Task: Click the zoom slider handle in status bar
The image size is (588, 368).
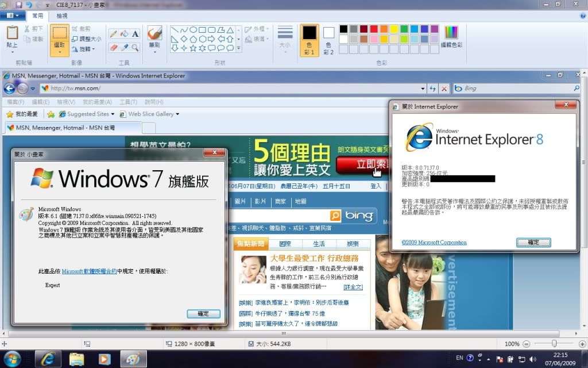Action: point(554,344)
